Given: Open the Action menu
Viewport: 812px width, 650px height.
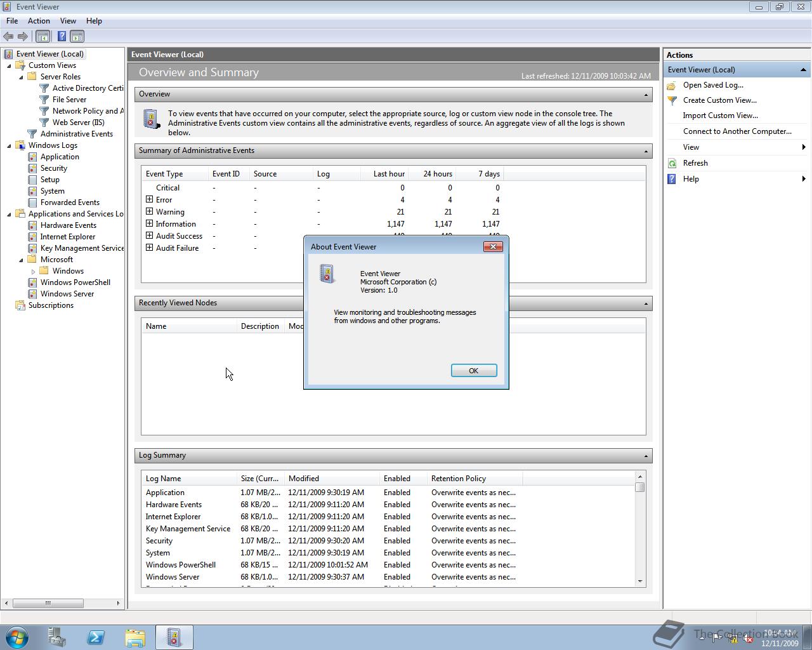Looking at the screenshot, I should (x=39, y=21).
